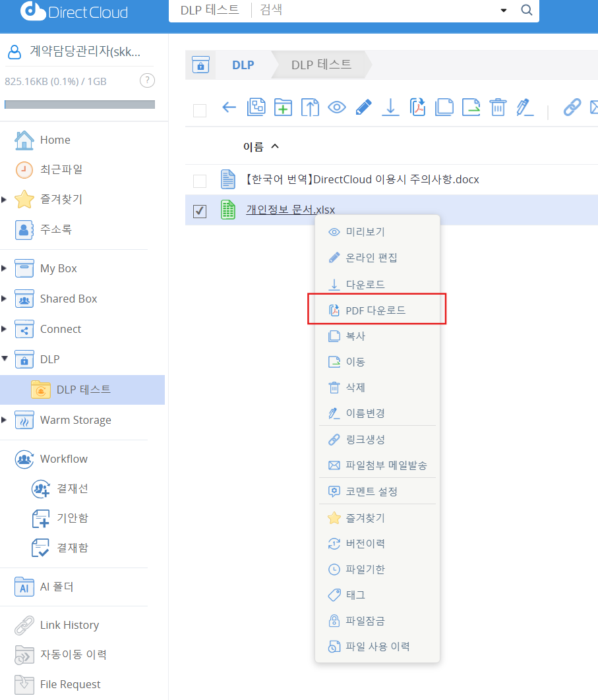Click the DLP lock box breadcrumb icon

pyautogui.click(x=200, y=65)
